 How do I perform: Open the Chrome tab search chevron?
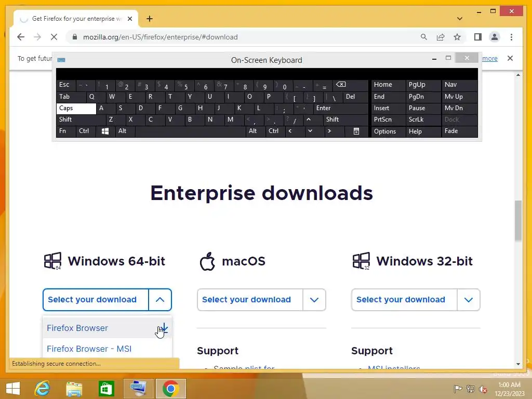tap(460, 19)
